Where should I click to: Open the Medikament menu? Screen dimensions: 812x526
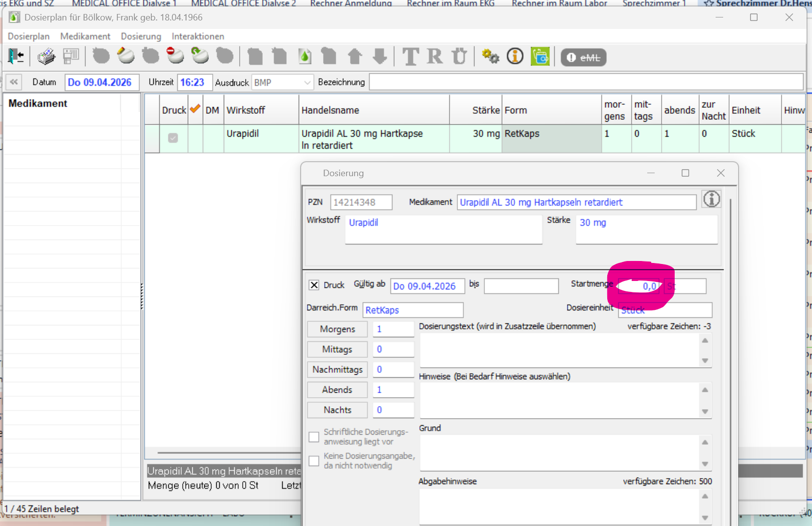pyautogui.click(x=85, y=36)
